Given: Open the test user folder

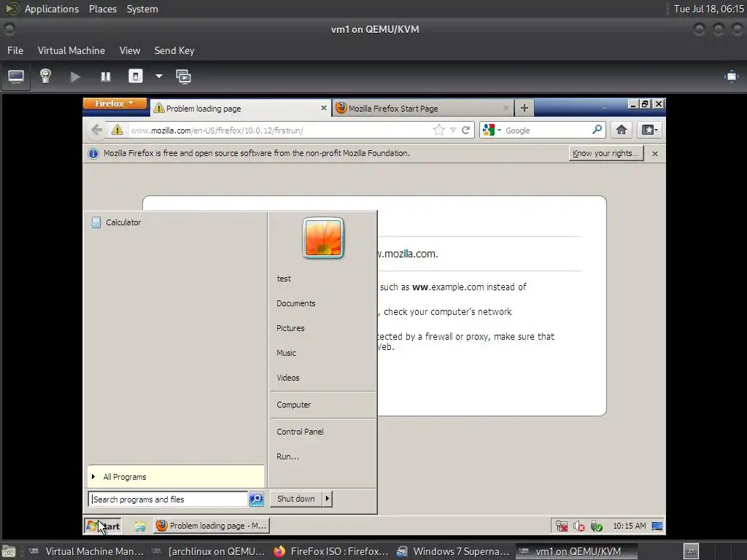Looking at the screenshot, I should [x=284, y=279].
